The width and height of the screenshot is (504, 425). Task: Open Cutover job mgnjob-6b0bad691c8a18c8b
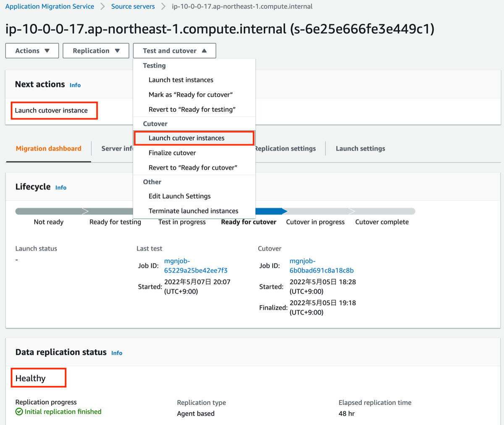pos(321,266)
